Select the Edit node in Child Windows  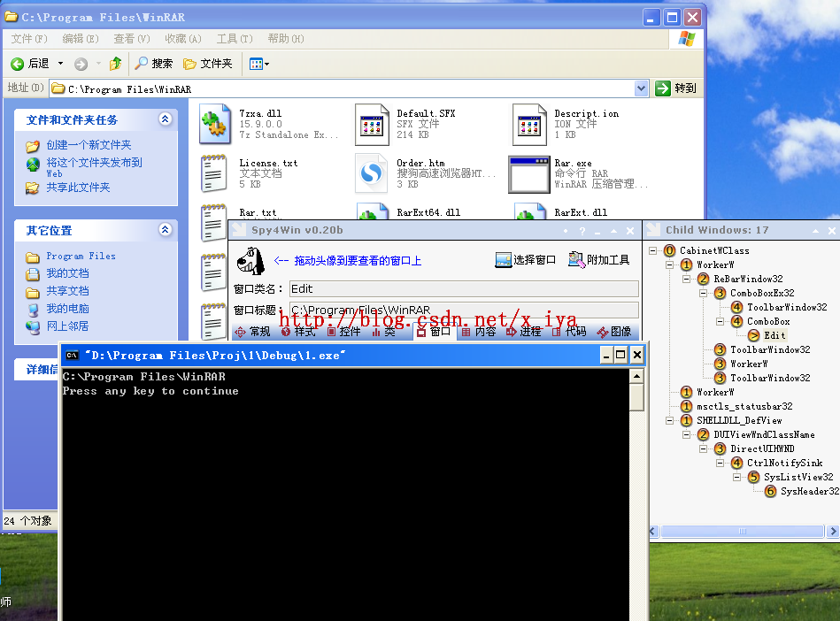coord(774,335)
